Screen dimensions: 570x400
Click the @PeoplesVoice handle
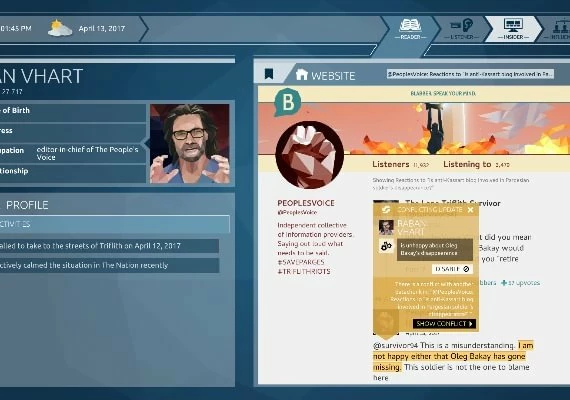coord(297,212)
